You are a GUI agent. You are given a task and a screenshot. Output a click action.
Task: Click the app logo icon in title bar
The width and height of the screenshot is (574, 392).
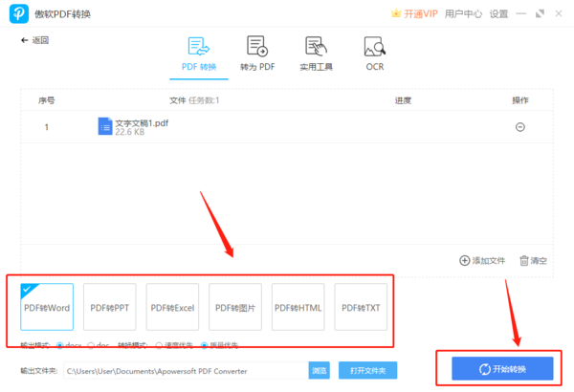pyautogui.click(x=16, y=13)
